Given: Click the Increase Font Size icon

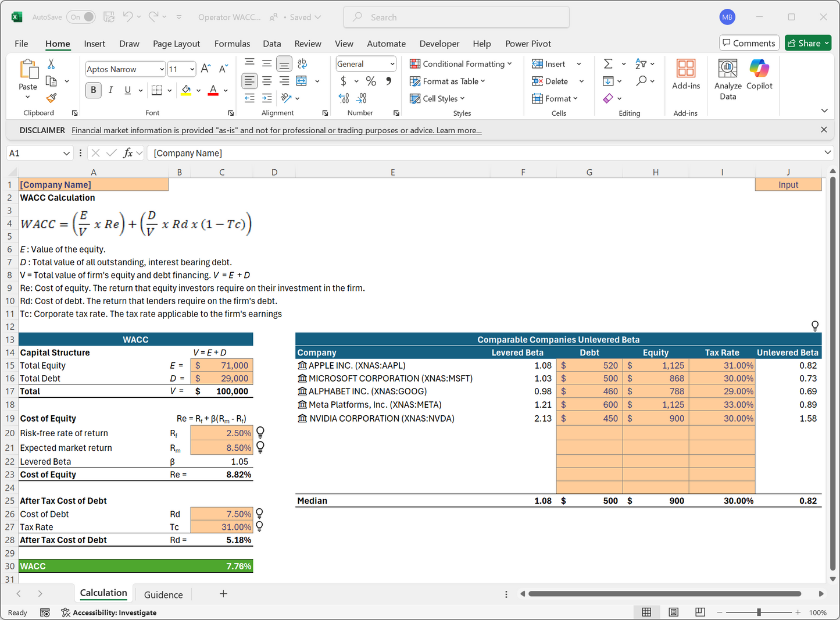Looking at the screenshot, I should click(x=206, y=69).
